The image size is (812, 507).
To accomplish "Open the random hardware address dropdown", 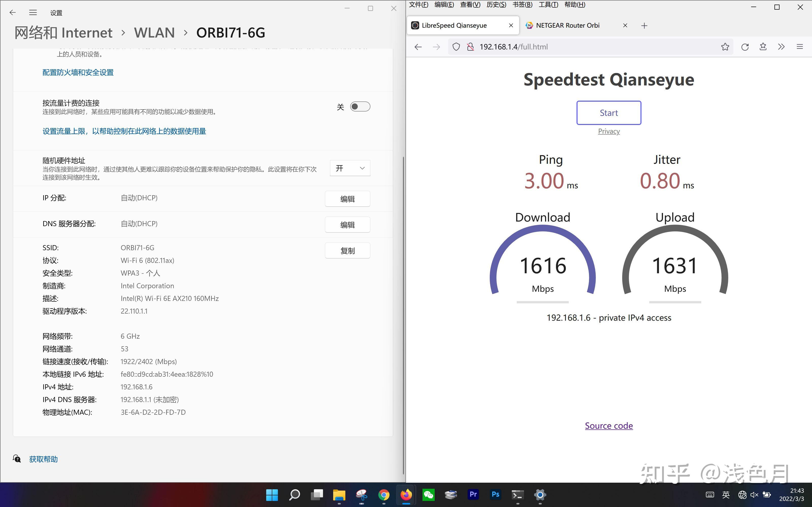I will point(350,168).
